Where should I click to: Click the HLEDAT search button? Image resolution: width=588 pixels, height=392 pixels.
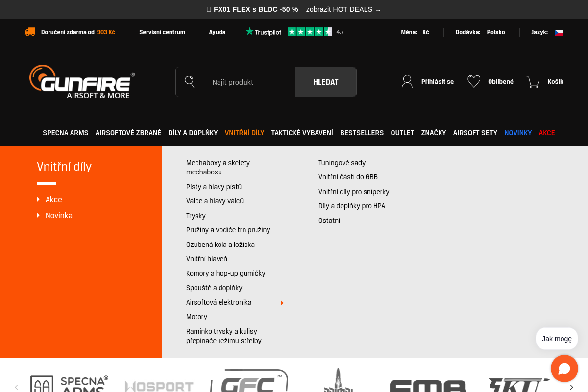[x=326, y=82]
